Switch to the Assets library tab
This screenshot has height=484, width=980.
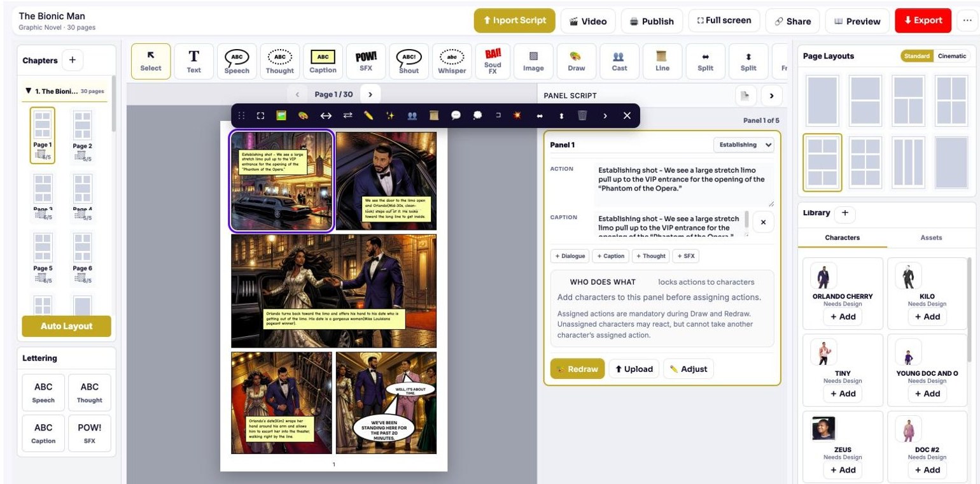click(931, 238)
